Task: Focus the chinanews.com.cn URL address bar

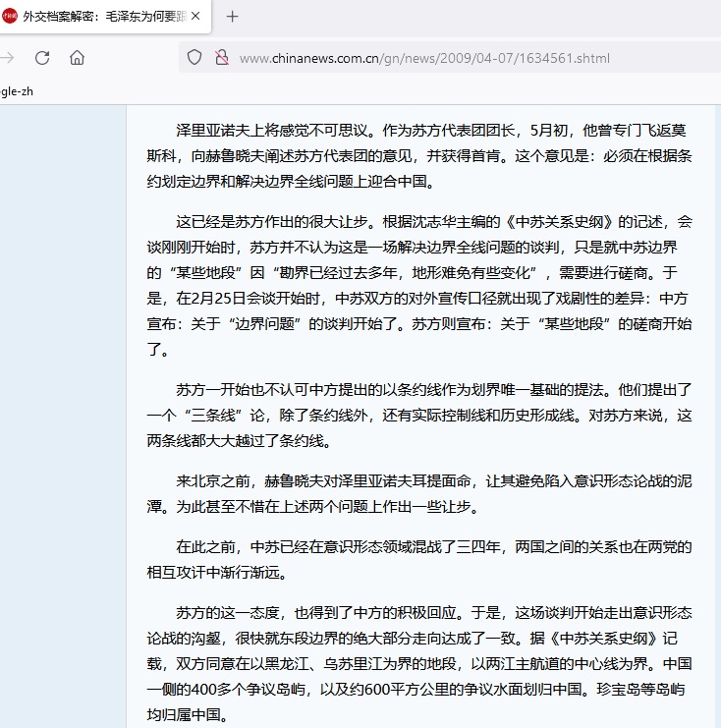Action: pos(424,58)
